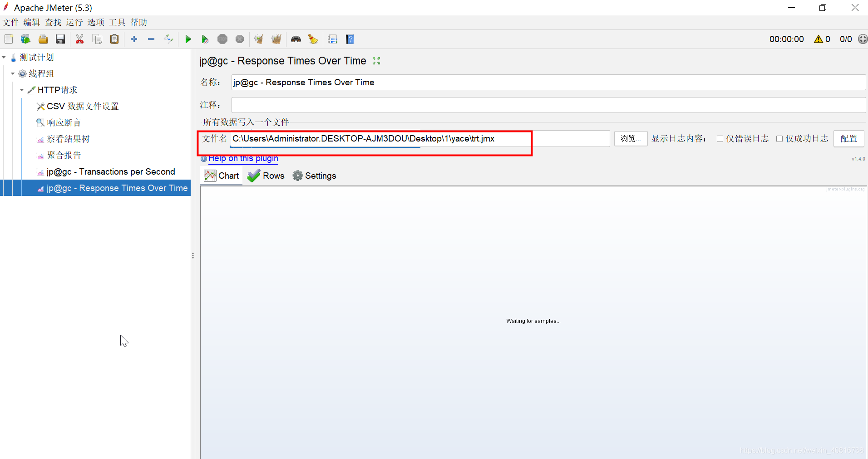Cut the selected element with scissors icon

pyautogui.click(x=80, y=39)
